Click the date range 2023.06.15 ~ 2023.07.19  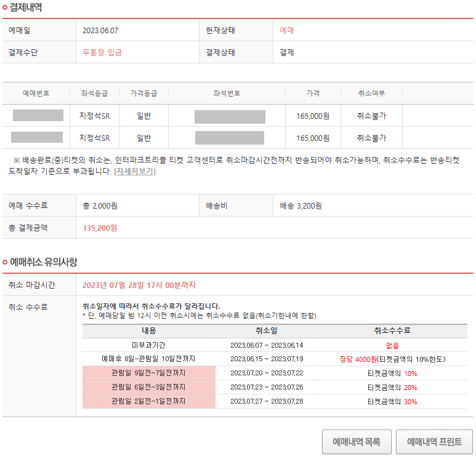coord(267,359)
